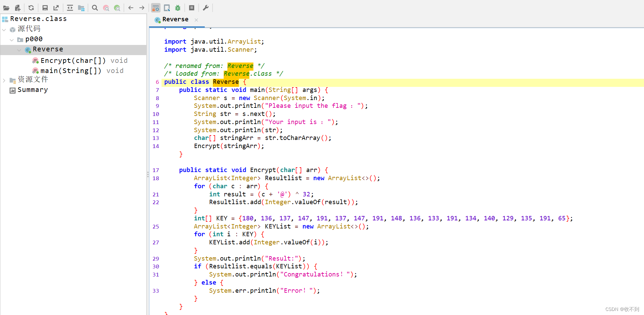Click the main method icon
The image size is (644, 315).
[x=35, y=71]
